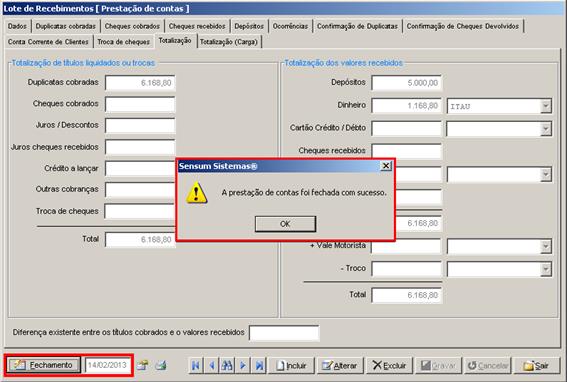This screenshot has width=567, height=382.
Task: Click the Duplicatas cobradas value field
Action: point(140,83)
